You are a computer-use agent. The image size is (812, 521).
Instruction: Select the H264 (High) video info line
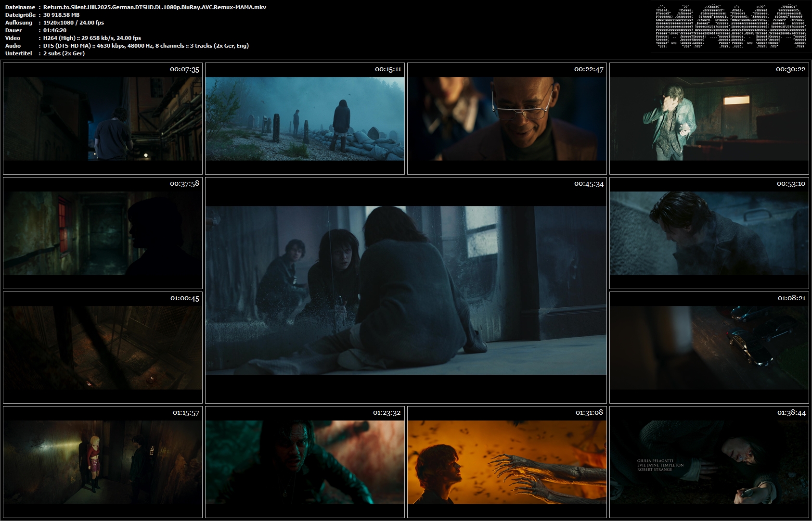[x=92, y=38]
